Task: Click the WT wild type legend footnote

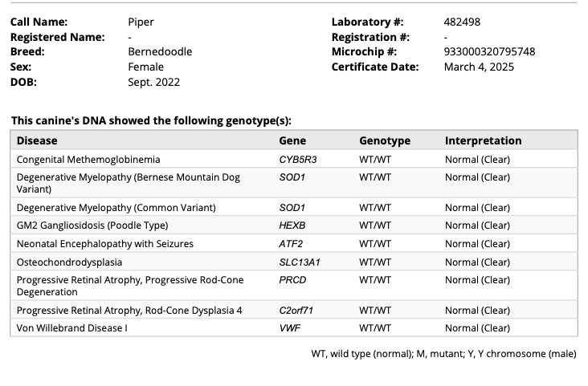Action: click(x=443, y=354)
